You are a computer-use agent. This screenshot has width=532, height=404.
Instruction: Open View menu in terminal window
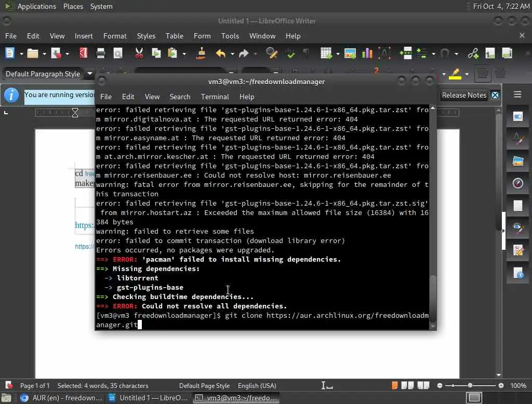click(152, 97)
